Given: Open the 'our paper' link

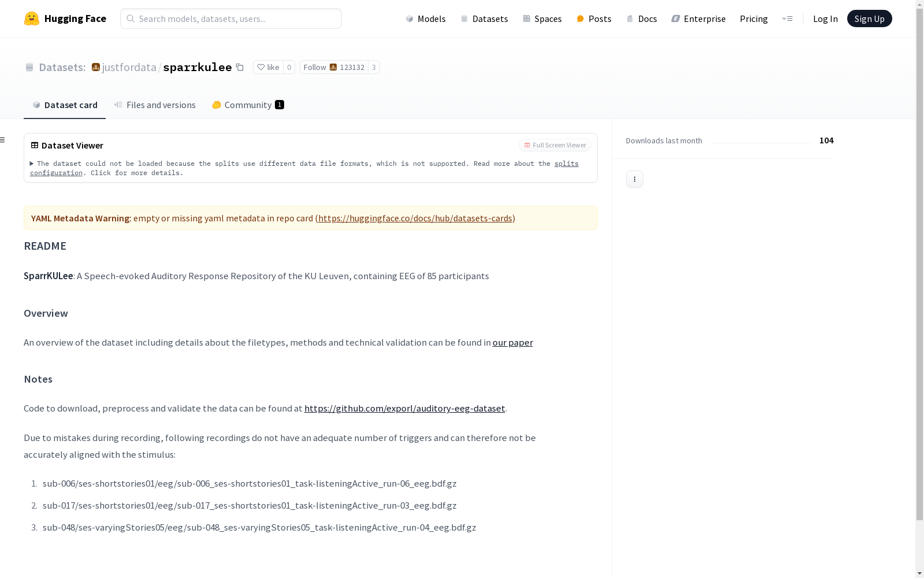Looking at the screenshot, I should [513, 342].
